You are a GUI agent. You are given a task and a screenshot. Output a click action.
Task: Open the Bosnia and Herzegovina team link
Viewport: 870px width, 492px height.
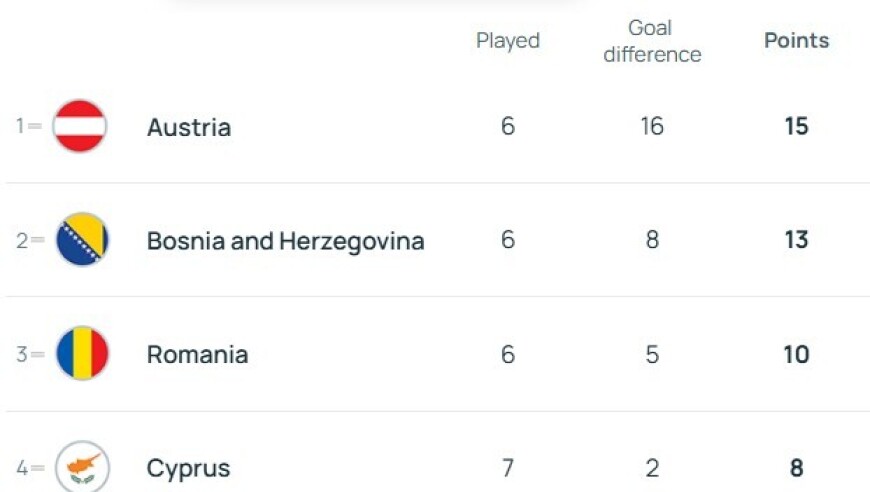coord(285,241)
